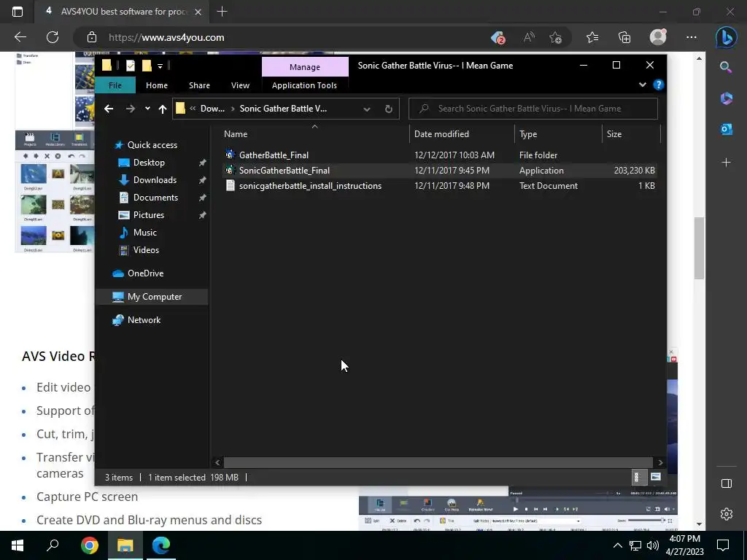Screen dimensions: 747x560
Task: Go up one folder level
Action: (163, 109)
